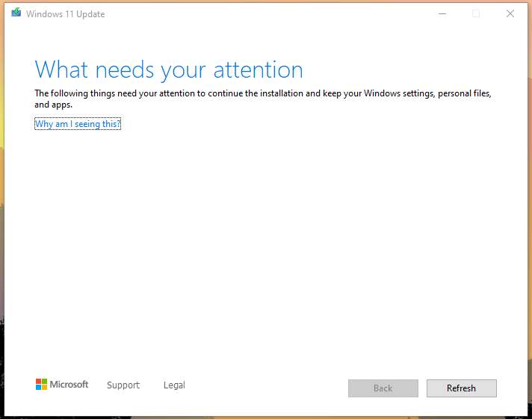Minimize the Windows 11 Update window
The image size is (532, 419).
[442, 13]
